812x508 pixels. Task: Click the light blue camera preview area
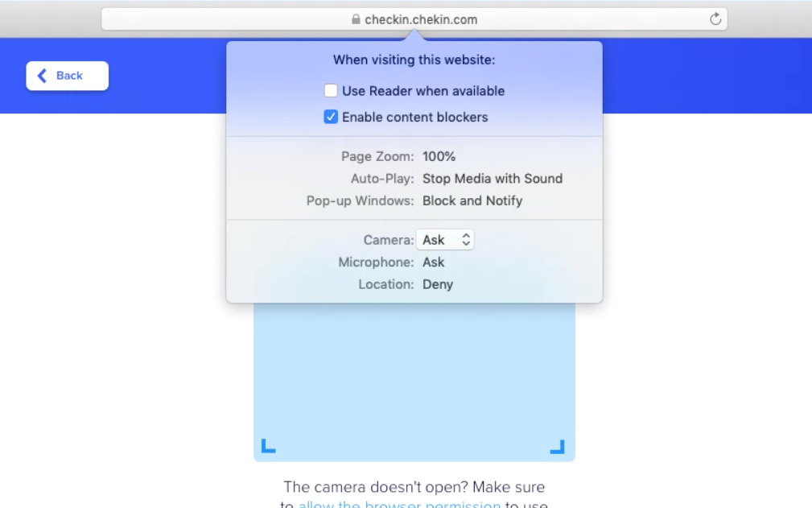414,378
